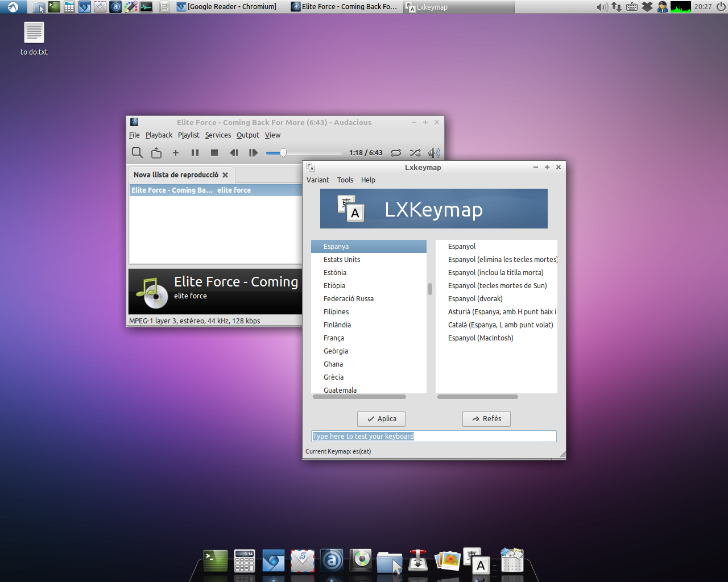Open the Playlist menu in Audacious
Screen dimensions: 728x582
point(188,135)
